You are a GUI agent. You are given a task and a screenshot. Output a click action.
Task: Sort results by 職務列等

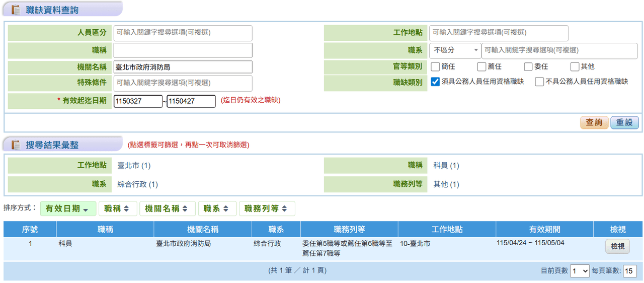[x=267, y=208]
